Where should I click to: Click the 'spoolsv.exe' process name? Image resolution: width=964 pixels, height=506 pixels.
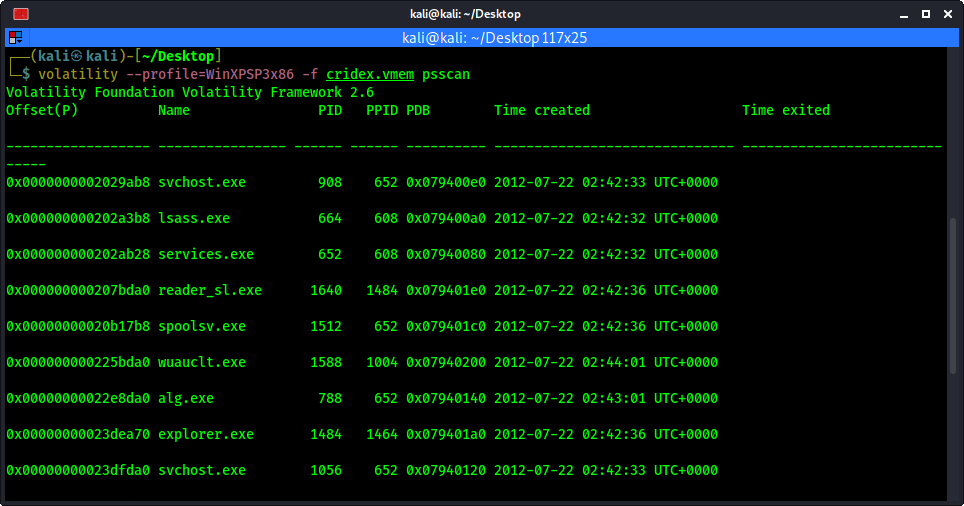tap(202, 326)
